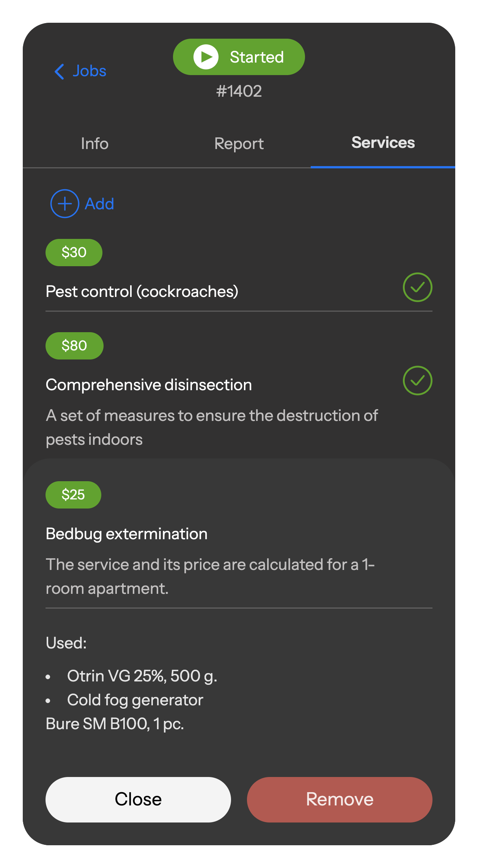
Task: Tap the Bedbug extermination title
Action: 127,534
